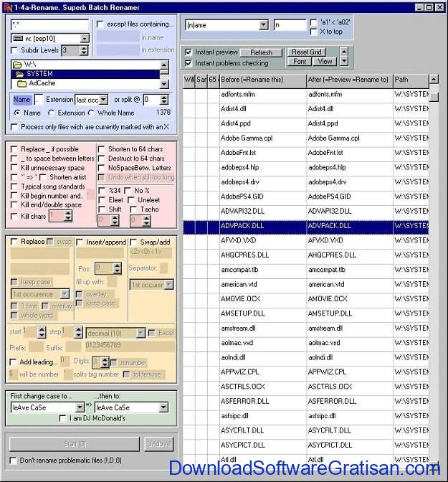The width and height of the screenshot is (448, 482).
Task: Click the AdCache folder icon
Action: tap(22, 83)
